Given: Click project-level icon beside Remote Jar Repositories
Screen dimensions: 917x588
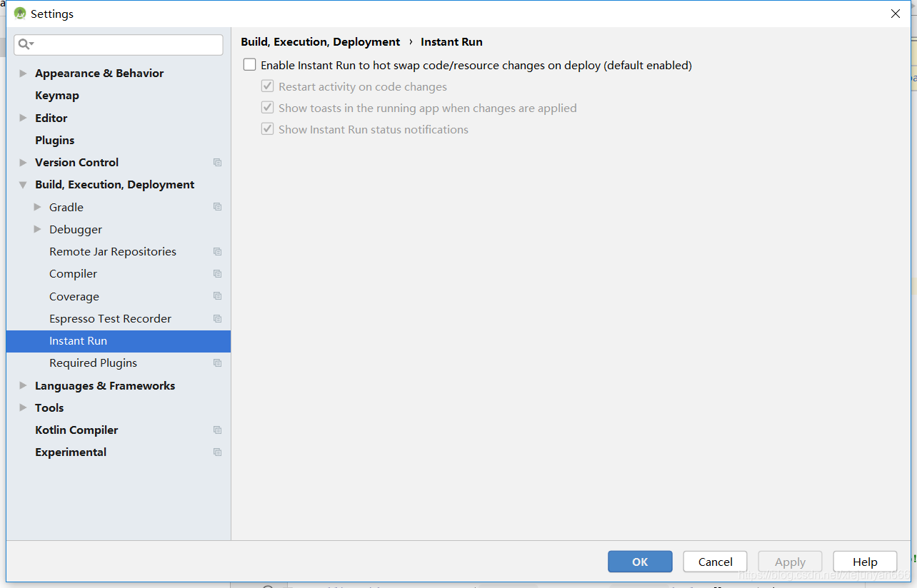Looking at the screenshot, I should tap(218, 252).
